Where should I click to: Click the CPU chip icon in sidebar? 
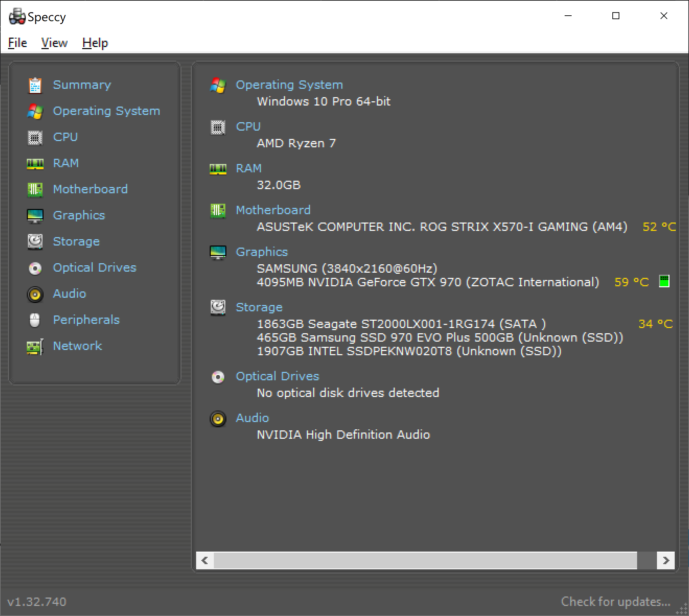pyautogui.click(x=35, y=138)
